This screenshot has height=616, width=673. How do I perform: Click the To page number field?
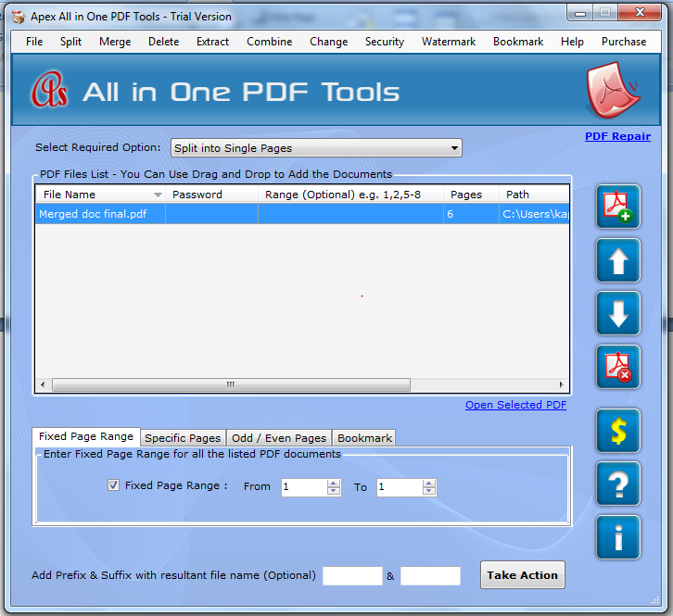point(400,487)
